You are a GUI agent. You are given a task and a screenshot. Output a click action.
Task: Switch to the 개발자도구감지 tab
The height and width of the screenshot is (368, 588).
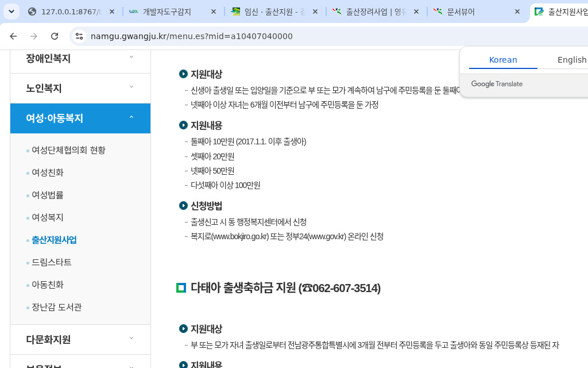coord(167,11)
